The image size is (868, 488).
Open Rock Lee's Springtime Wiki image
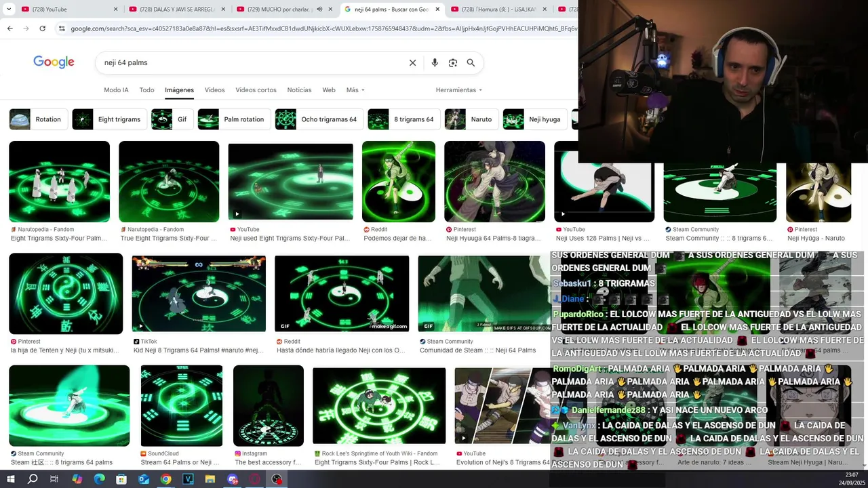click(379, 406)
